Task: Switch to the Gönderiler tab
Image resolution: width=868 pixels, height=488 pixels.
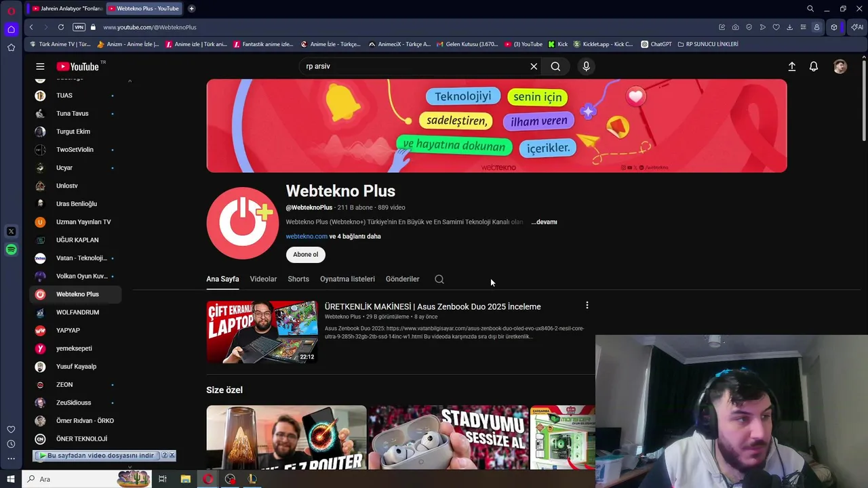Action: pos(403,279)
